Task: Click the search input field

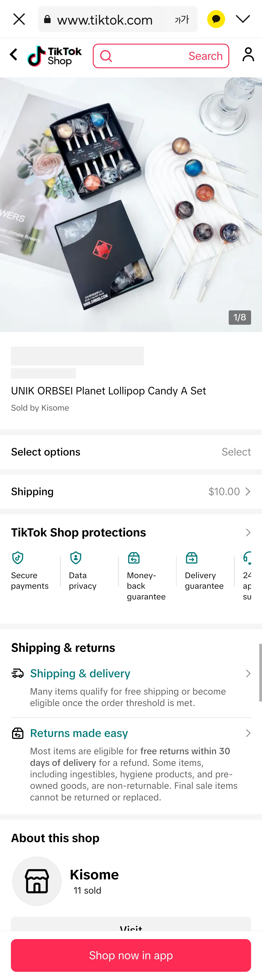Action: coord(148,56)
